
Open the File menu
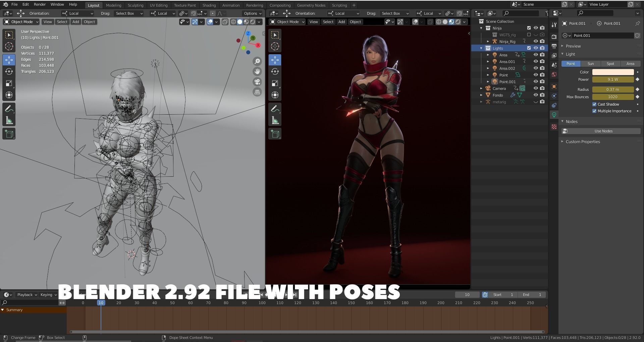[x=14, y=4]
